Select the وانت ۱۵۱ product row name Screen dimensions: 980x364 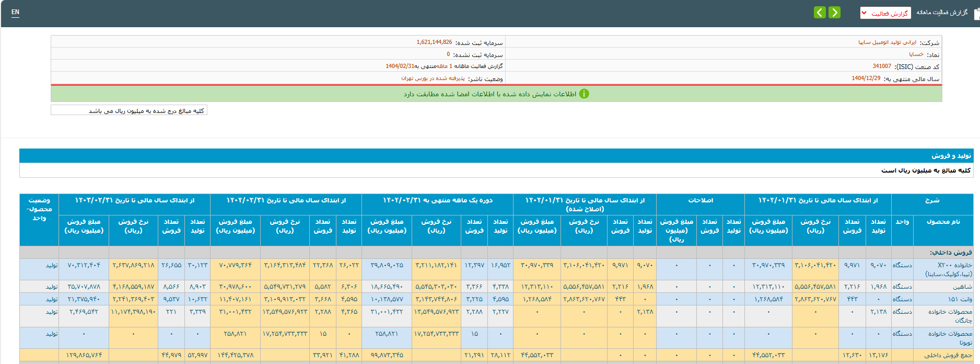pyautogui.click(x=960, y=299)
